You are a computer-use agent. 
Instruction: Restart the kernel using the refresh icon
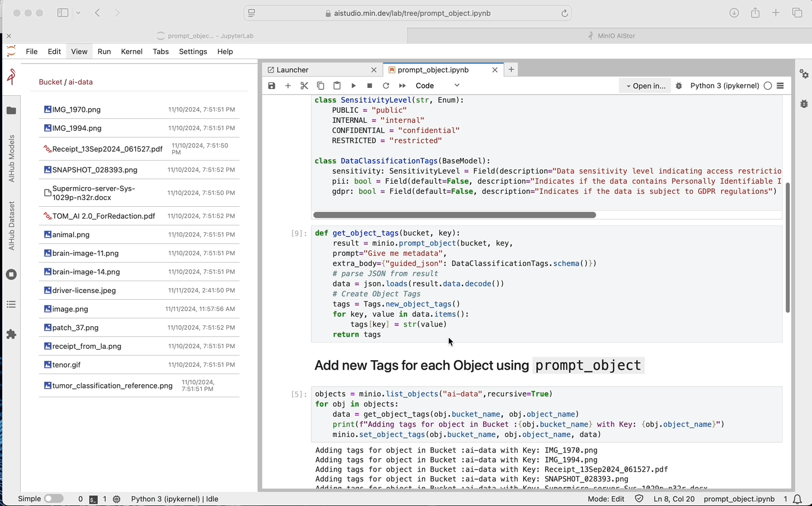(x=386, y=86)
